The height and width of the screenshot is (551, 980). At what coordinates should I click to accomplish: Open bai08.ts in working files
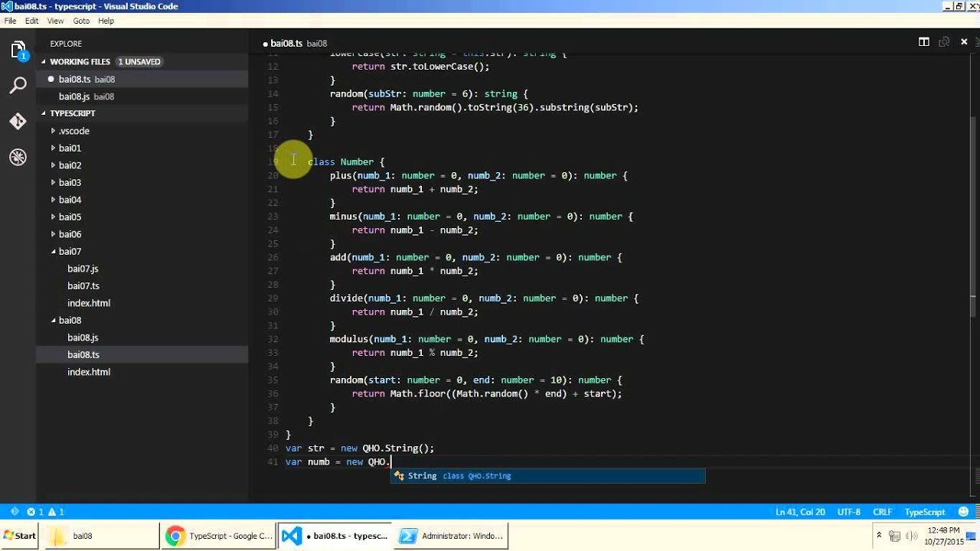142,79
